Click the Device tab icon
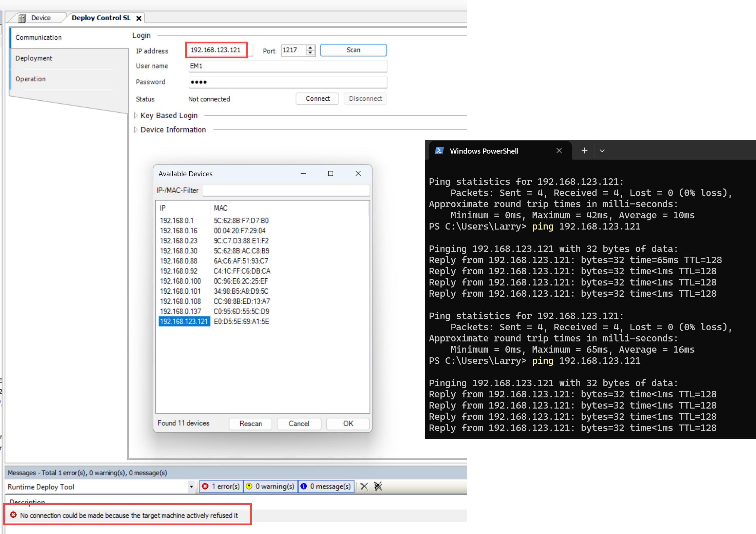Screen dimensions: 756x534 click(x=22, y=18)
